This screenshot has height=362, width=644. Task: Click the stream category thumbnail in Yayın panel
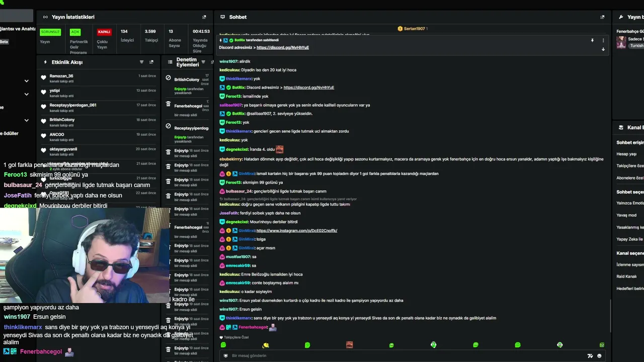(621, 42)
